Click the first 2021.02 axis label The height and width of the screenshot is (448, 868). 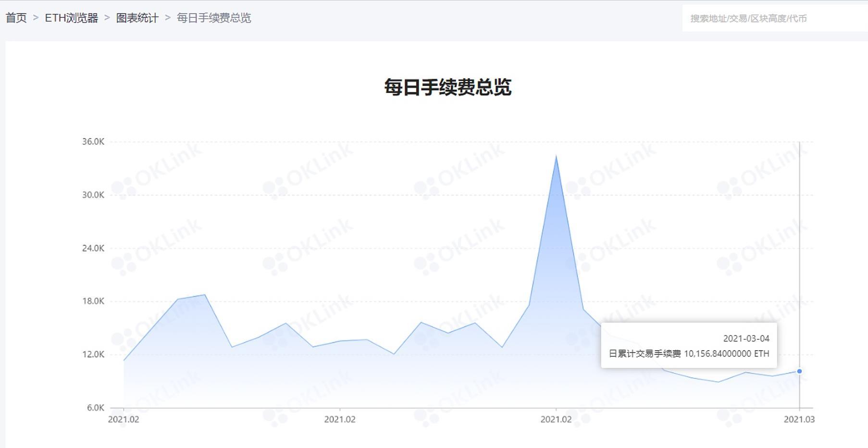coord(124,420)
